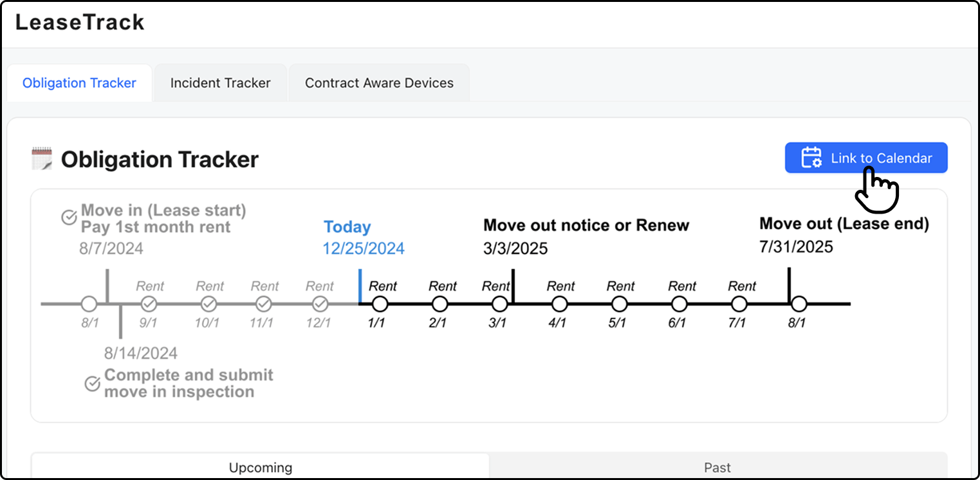Select the 8/1 end timeline circle
This screenshot has height=480, width=980.
click(799, 304)
